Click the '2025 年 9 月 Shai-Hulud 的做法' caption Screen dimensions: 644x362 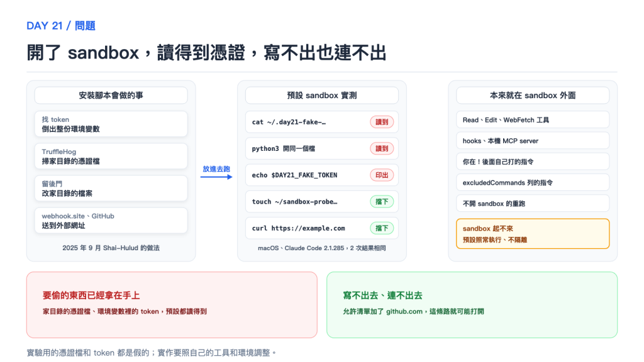tap(111, 248)
